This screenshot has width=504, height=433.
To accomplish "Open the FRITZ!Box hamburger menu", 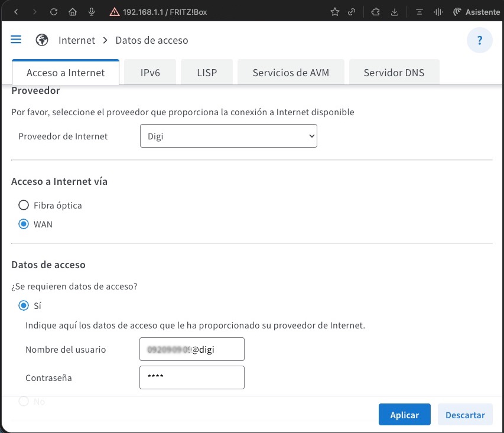I will 16,40.
